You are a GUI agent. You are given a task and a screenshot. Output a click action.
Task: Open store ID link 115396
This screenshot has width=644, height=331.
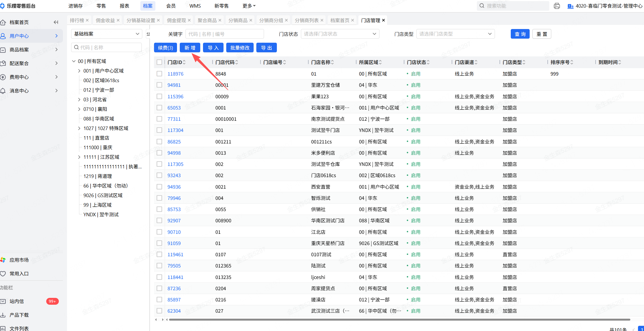[175, 97]
